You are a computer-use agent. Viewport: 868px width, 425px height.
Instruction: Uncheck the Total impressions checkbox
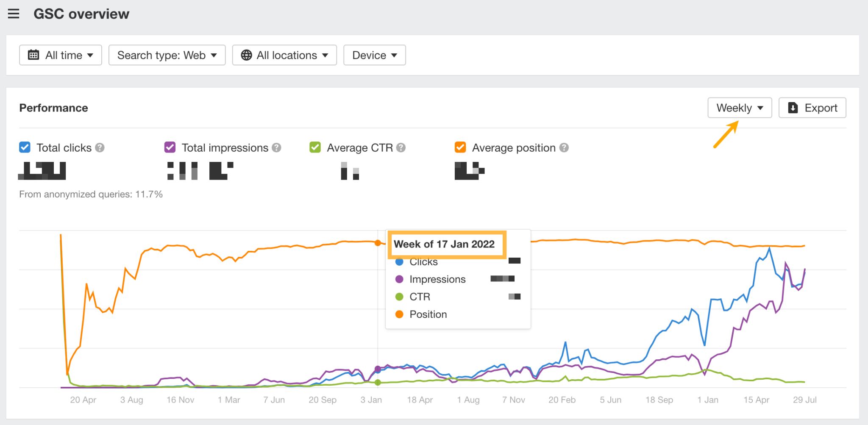(170, 147)
